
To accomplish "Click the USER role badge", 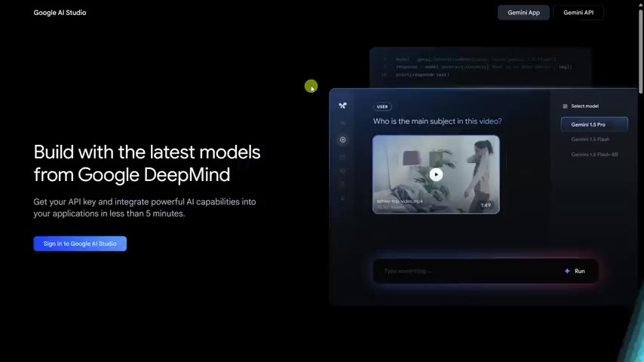I will pyautogui.click(x=382, y=106).
